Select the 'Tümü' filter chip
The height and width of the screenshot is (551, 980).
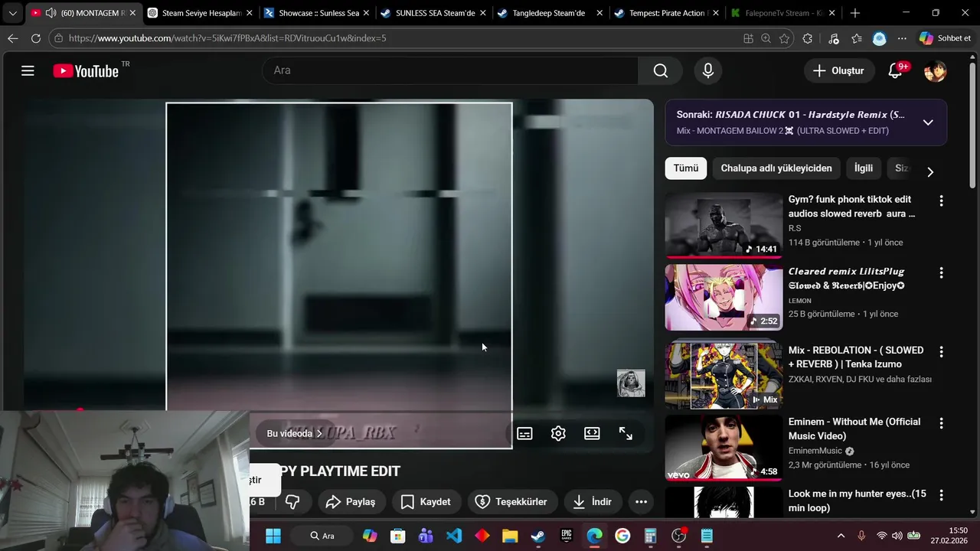(x=686, y=168)
